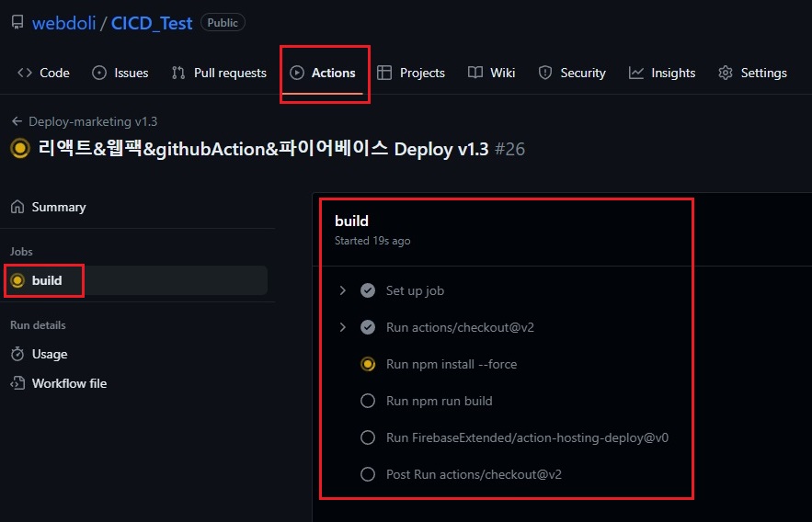This screenshot has height=522, width=812.
Task: Click the Public visibility badge
Action: click(223, 23)
